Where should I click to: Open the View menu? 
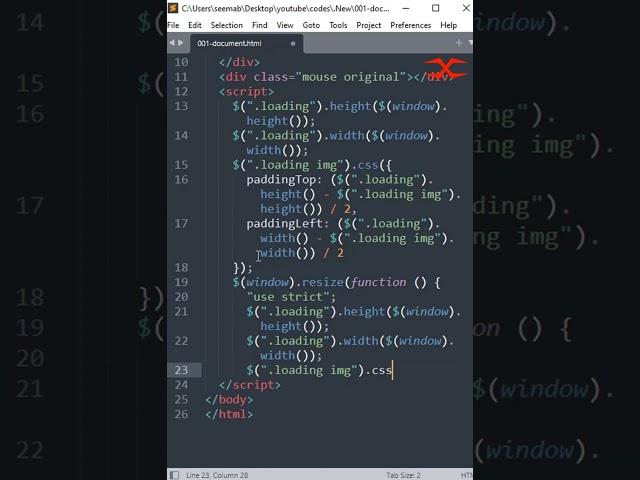(x=285, y=25)
